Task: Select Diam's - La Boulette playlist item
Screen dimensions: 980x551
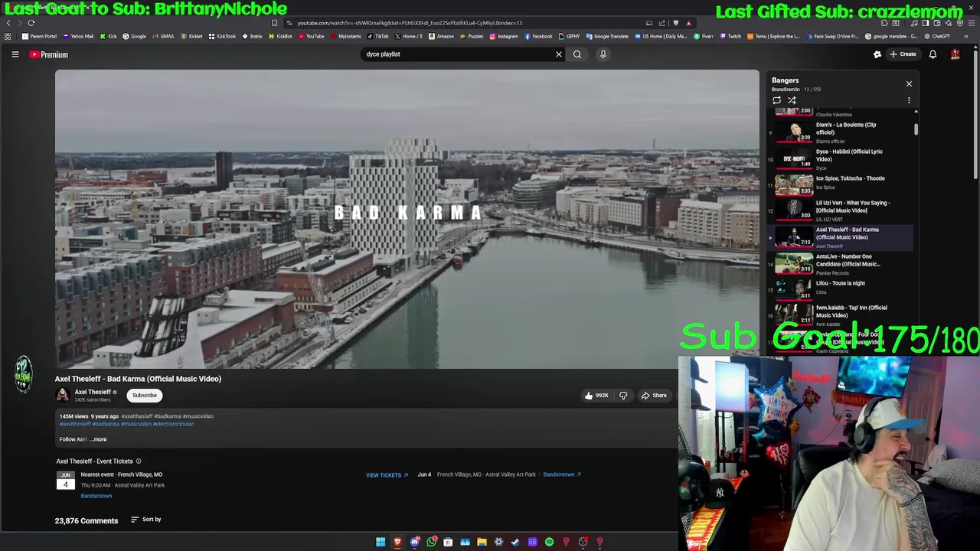Action: pyautogui.click(x=841, y=132)
